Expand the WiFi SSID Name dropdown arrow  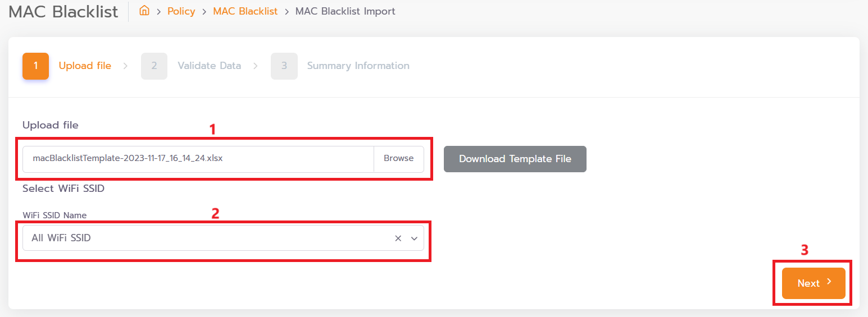(415, 238)
